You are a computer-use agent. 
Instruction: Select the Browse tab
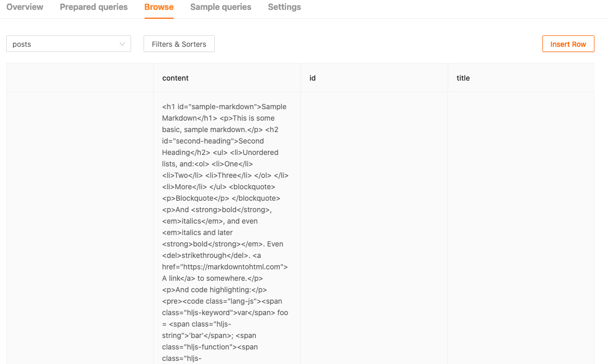coord(159,7)
